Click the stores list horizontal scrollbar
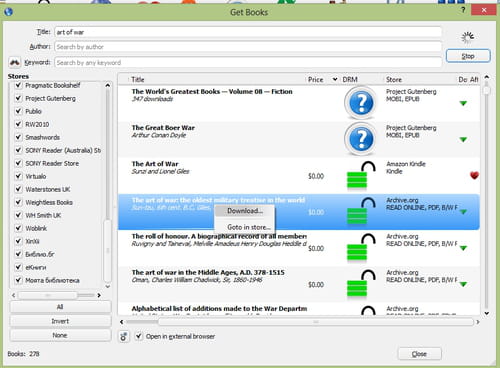The width and height of the screenshot is (500, 368). [48, 295]
